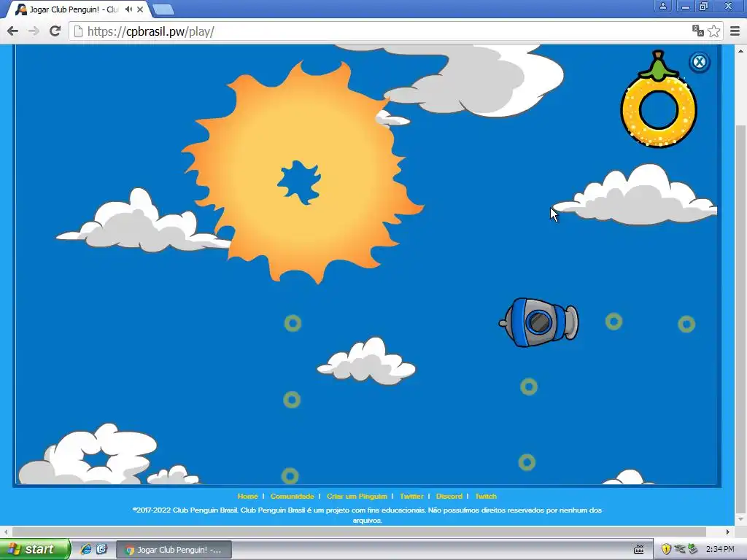
Task: Bookmark the page with star icon
Action: 713,31
